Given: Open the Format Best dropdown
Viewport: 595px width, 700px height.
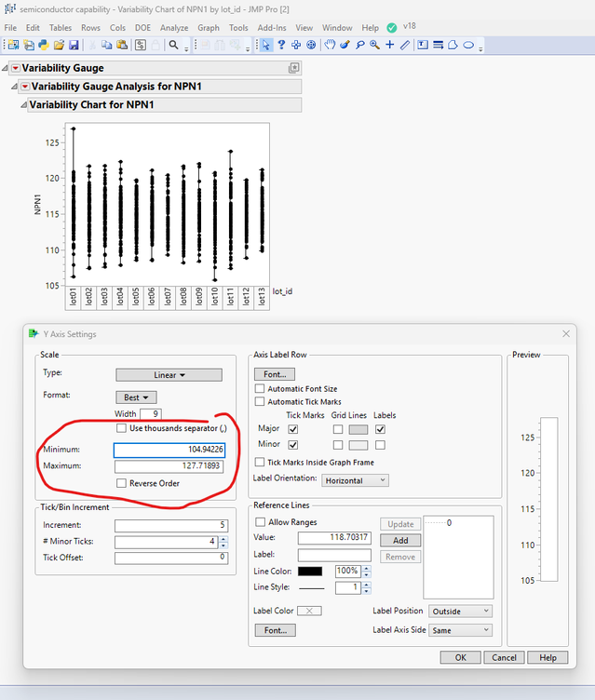Looking at the screenshot, I should coord(136,397).
